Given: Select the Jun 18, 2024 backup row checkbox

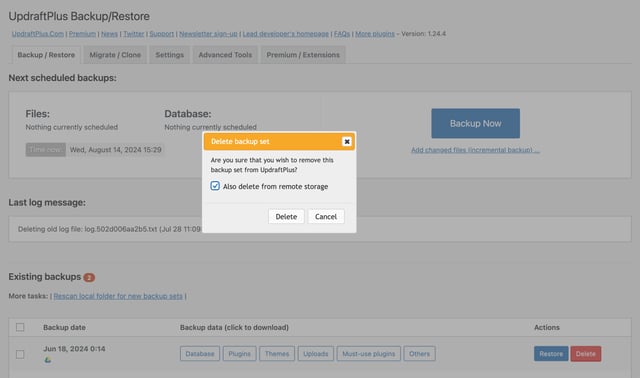Looking at the screenshot, I should tap(20, 354).
